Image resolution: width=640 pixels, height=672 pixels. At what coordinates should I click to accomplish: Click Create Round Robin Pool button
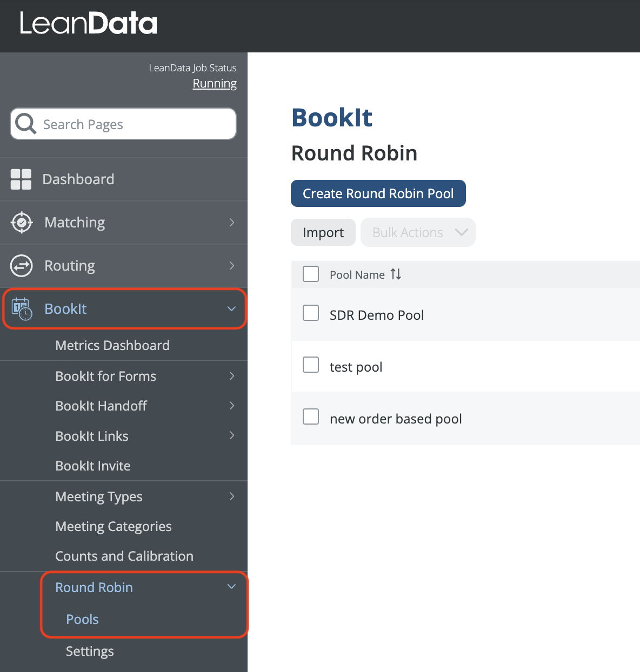(378, 193)
